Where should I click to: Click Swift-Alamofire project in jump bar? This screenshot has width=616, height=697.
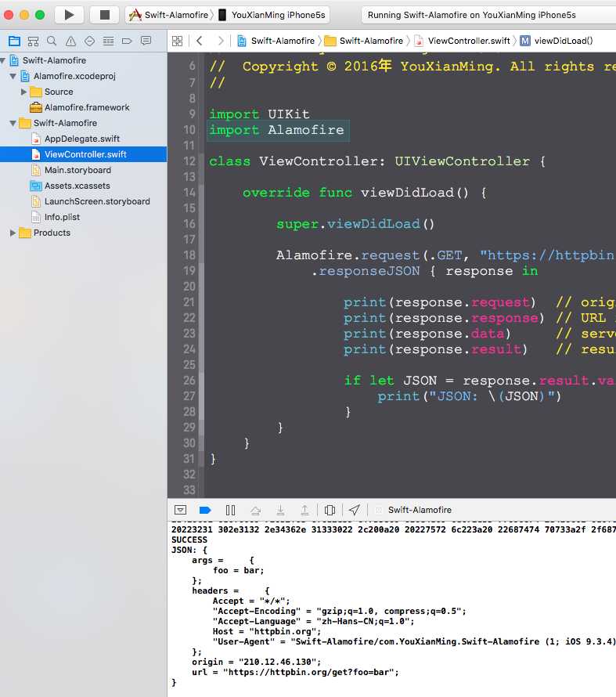coord(276,41)
